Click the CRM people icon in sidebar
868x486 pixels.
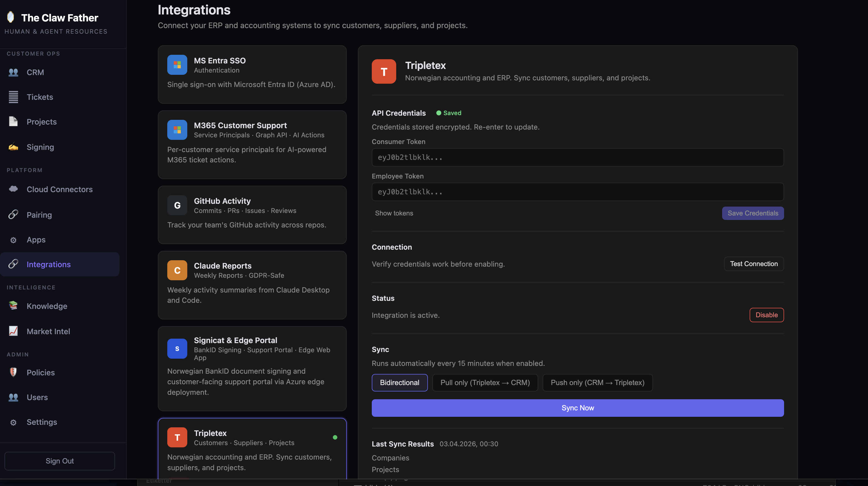(14, 72)
